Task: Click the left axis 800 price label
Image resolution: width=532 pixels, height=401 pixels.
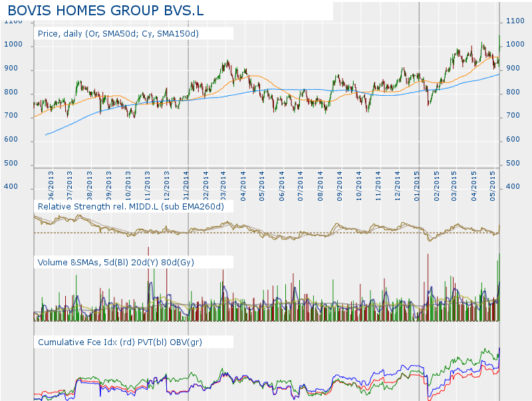Action: 11,92
